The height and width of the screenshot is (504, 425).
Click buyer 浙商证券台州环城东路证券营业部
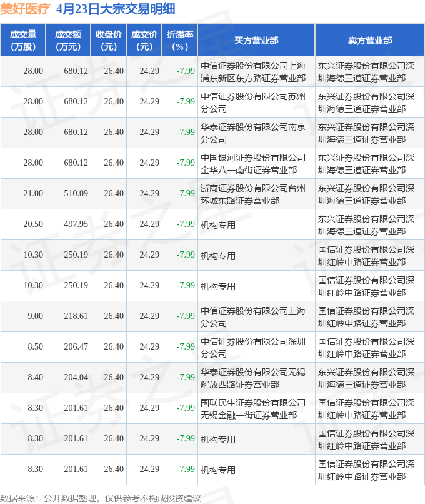253,194
